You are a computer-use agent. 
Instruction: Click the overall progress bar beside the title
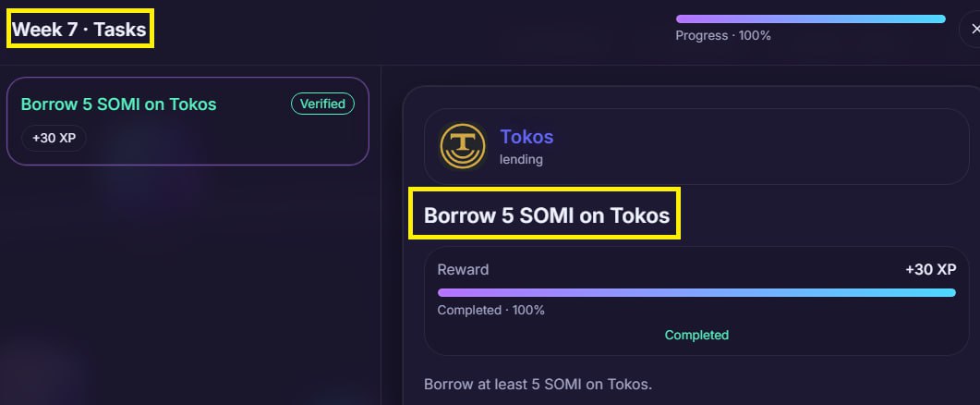tap(810, 18)
